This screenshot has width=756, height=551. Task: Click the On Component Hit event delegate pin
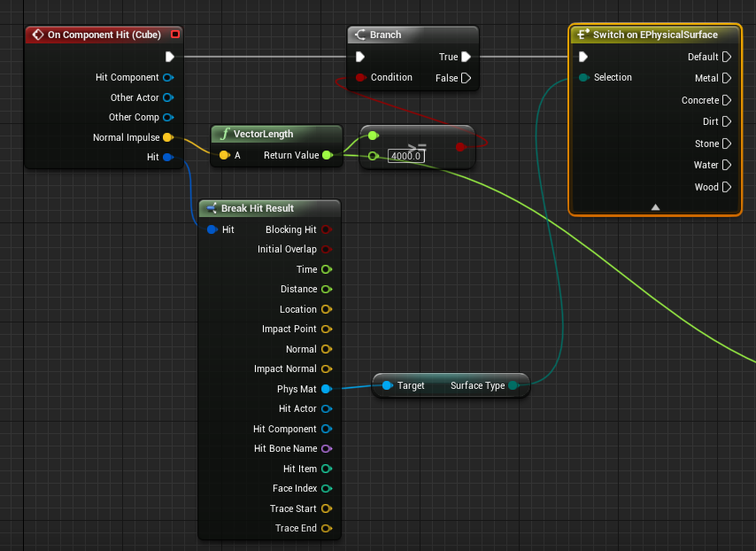pos(175,35)
